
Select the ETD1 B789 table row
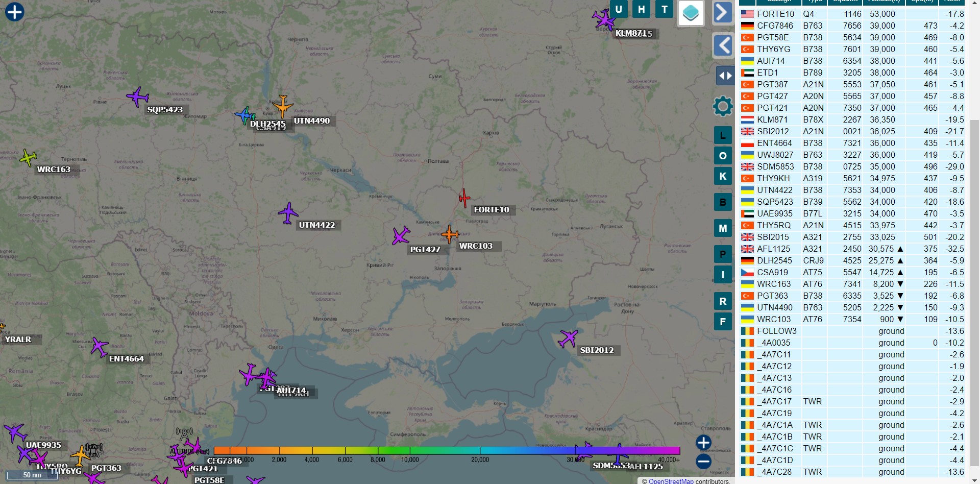(x=852, y=72)
